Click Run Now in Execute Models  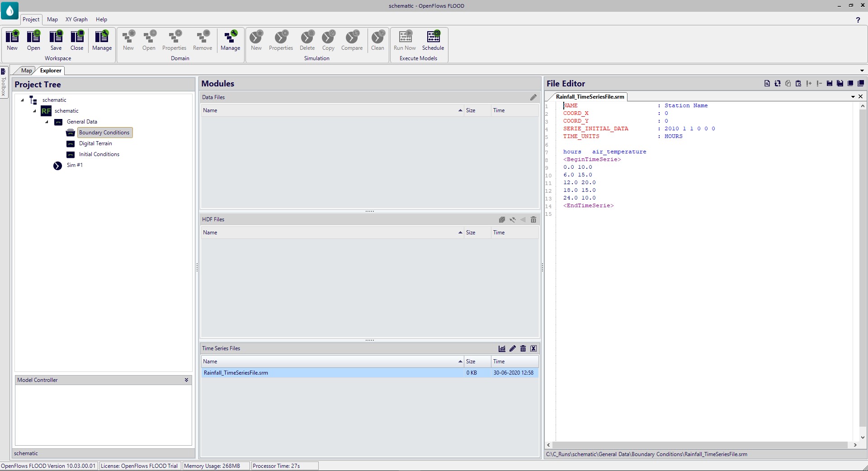point(405,40)
